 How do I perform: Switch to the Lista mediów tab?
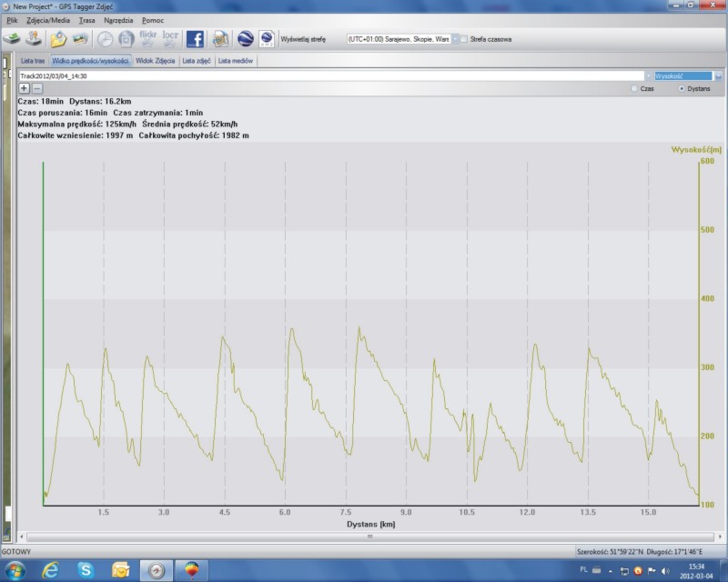coord(236,61)
